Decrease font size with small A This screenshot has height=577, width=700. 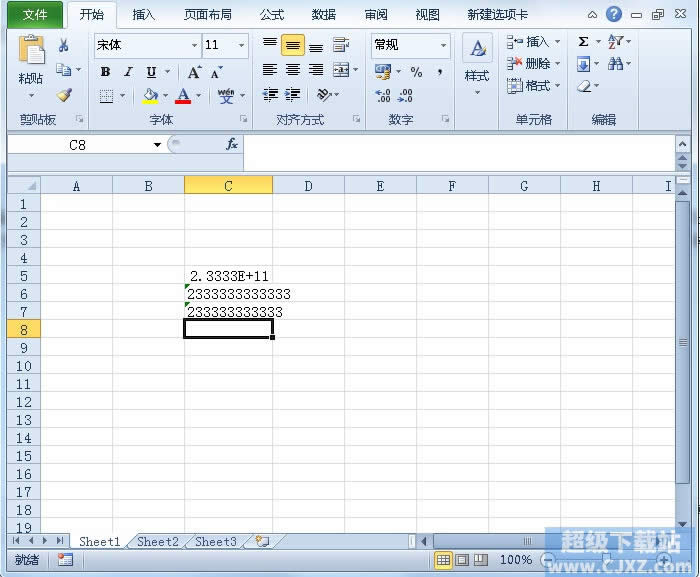coord(217,72)
